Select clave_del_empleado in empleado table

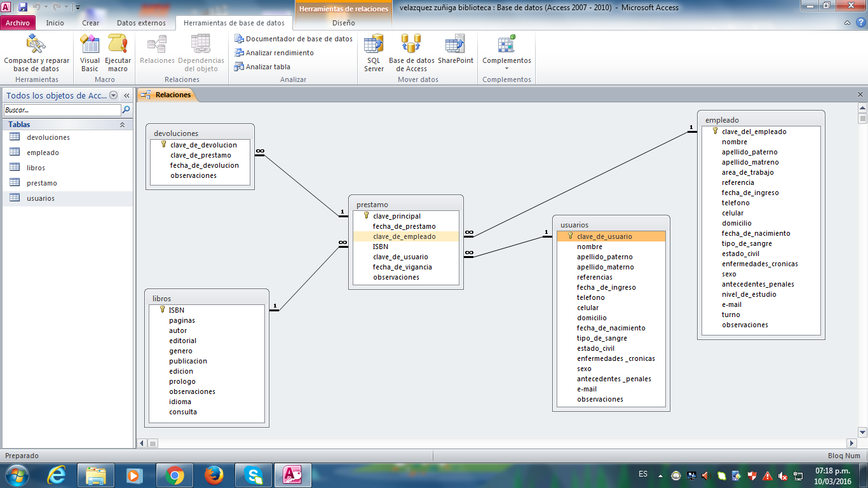click(x=761, y=132)
